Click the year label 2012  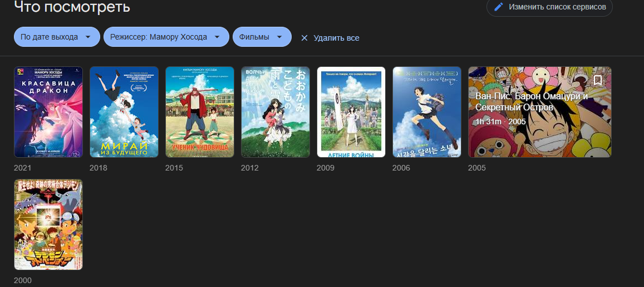pyautogui.click(x=250, y=168)
